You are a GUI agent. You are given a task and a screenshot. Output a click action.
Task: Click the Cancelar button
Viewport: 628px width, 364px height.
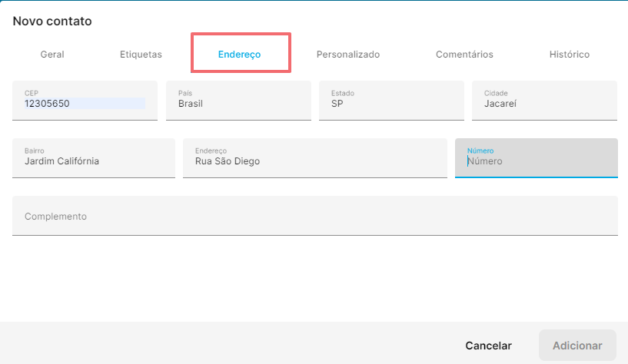point(488,346)
